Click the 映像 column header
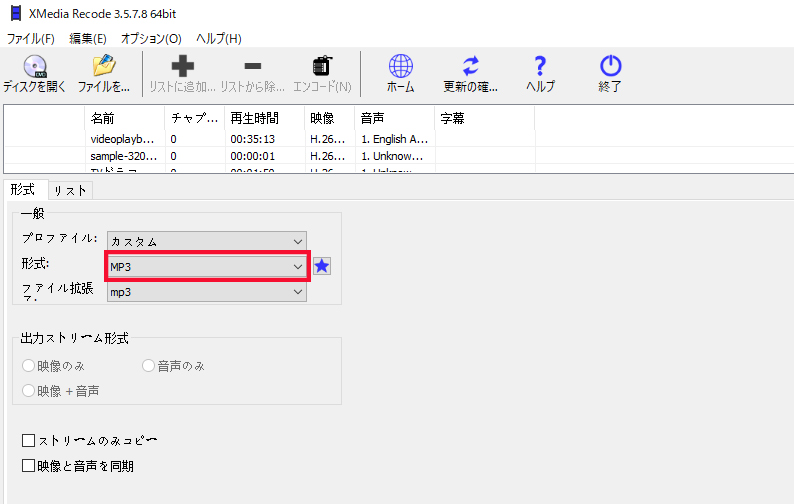Screen dimensions: 794x504 pyautogui.click(x=330, y=118)
